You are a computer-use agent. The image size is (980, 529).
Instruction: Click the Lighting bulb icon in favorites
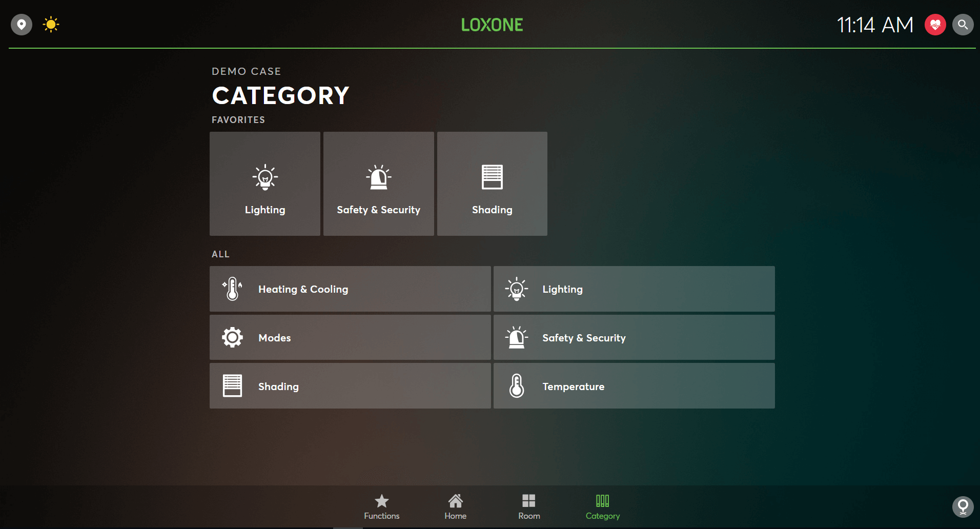click(x=264, y=177)
